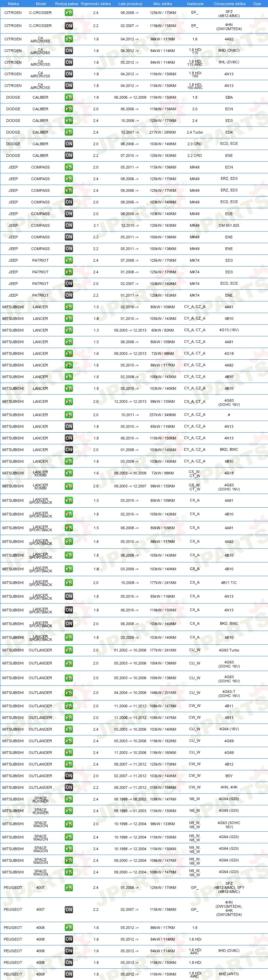Select petrol icon in C4 Aircross 4A92 row
Screen dimensions: 268x980
click(x=69, y=39)
